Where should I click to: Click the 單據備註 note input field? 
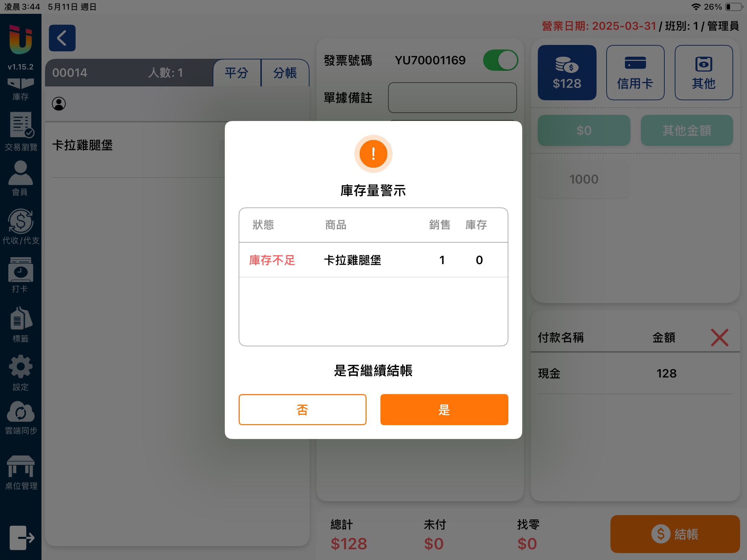(452, 97)
